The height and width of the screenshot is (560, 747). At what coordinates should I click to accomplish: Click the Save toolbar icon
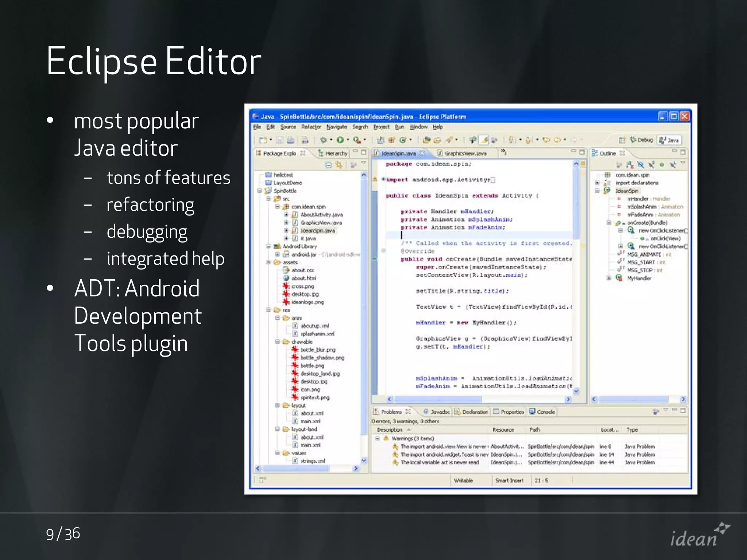tap(280, 140)
